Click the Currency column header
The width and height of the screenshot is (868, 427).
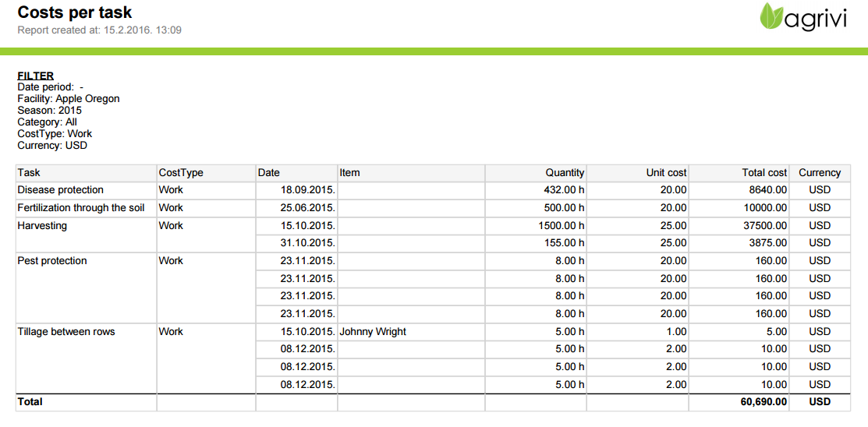pos(820,173)
